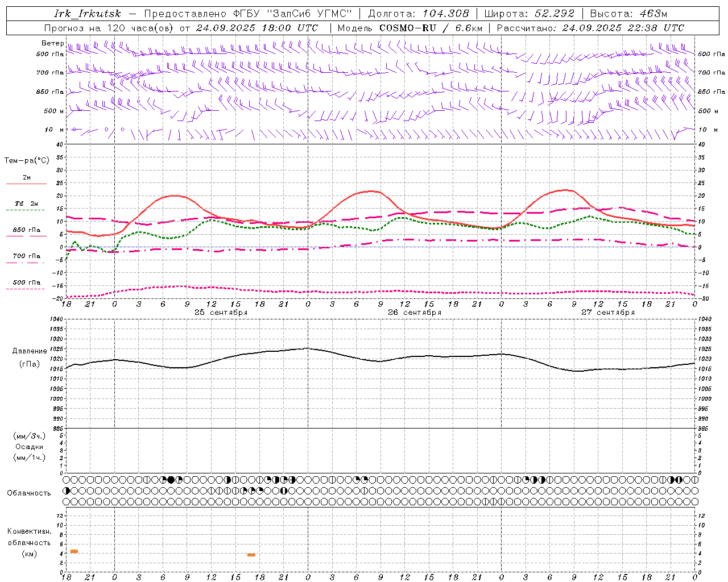The image size is (728, 582).
Task: Click the "Тем-ра(°C)" temperature panel label
Action: [27, 161]
